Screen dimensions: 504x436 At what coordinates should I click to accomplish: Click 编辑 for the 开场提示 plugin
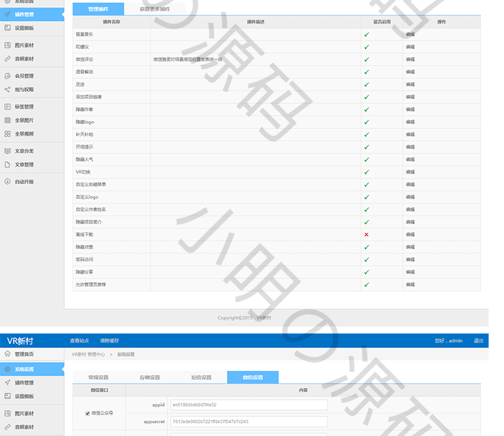[x=410, y=147]
